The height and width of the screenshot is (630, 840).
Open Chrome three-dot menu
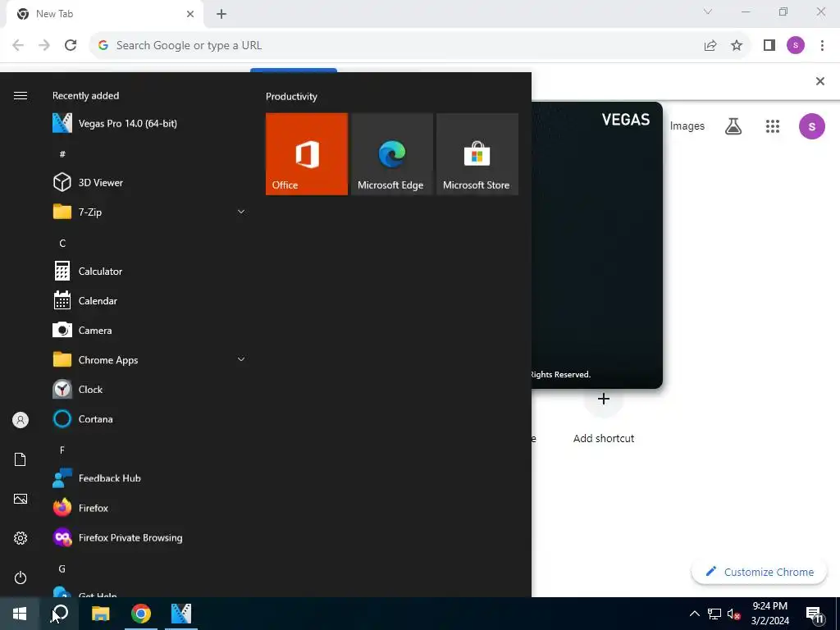(x=822, y=46)
